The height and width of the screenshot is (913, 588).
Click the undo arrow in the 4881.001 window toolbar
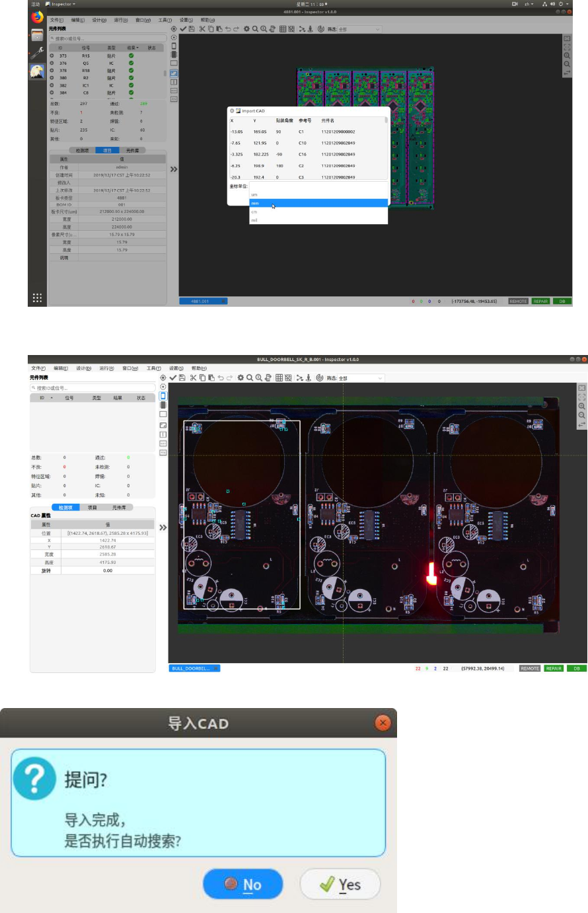click(x=228, y=29)
